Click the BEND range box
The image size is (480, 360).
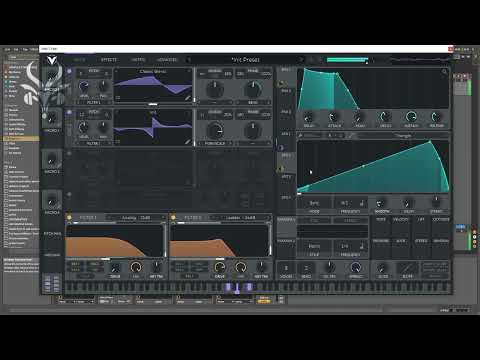(306, 269)
